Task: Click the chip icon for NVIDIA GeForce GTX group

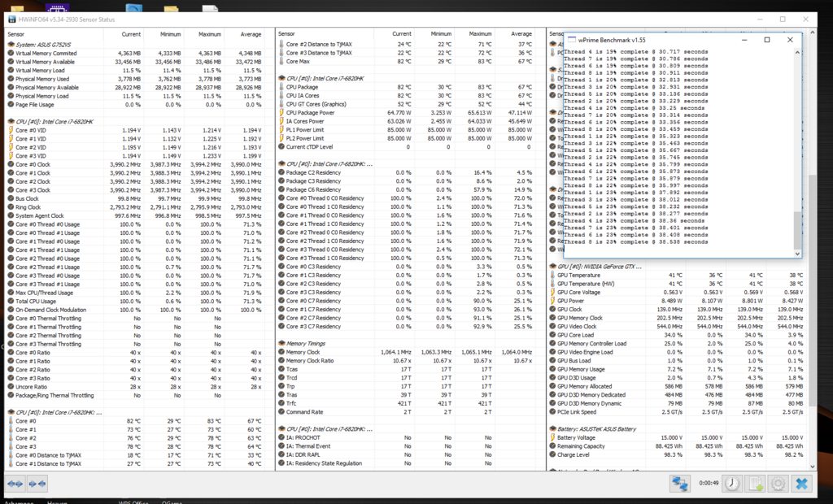Action: click(552, 267)
